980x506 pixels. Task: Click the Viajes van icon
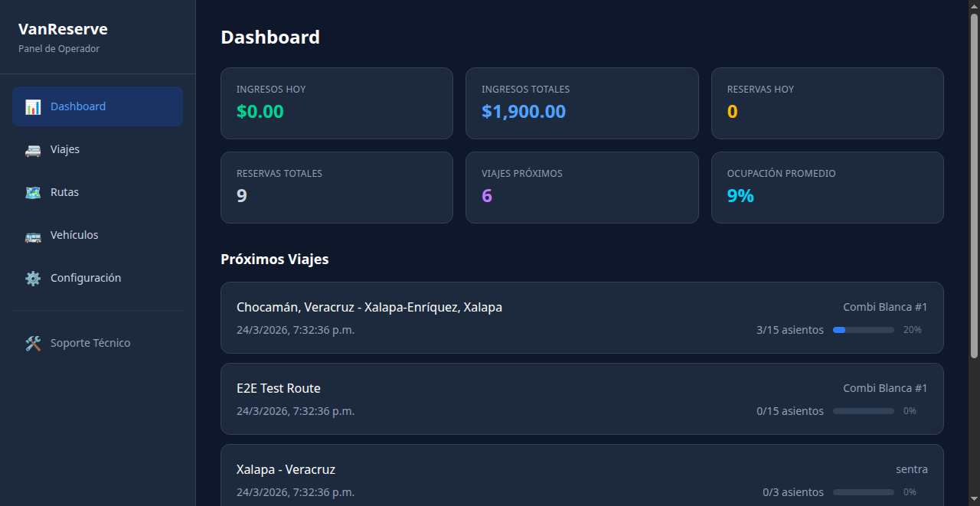point(33,150)
